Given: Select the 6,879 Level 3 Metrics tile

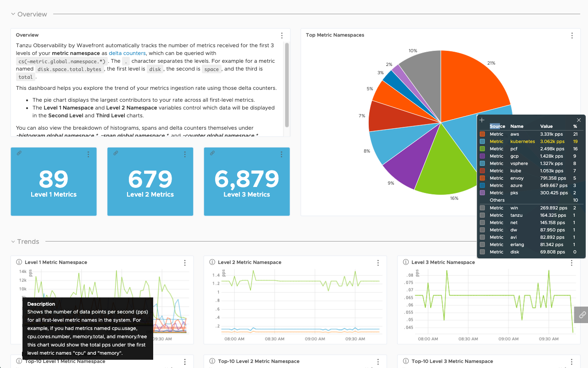Looking at the screenshot, I should [x=247, y=181].
